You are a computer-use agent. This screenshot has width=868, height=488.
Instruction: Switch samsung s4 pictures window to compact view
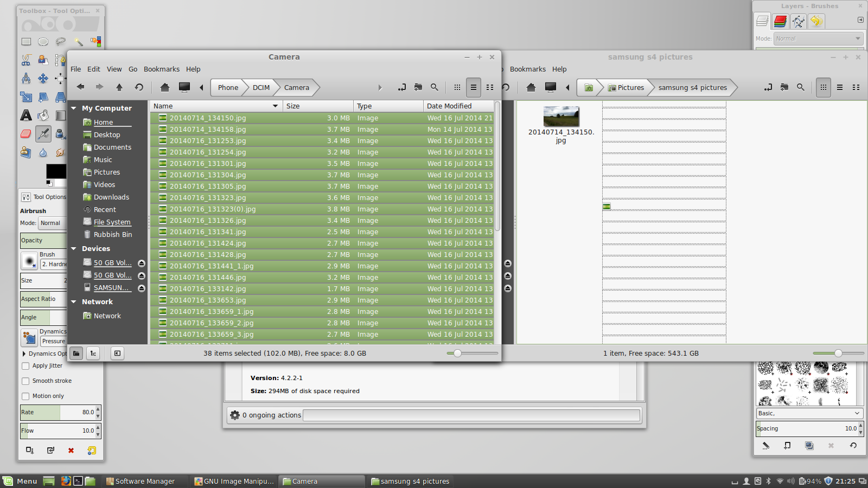coord(856,87)
